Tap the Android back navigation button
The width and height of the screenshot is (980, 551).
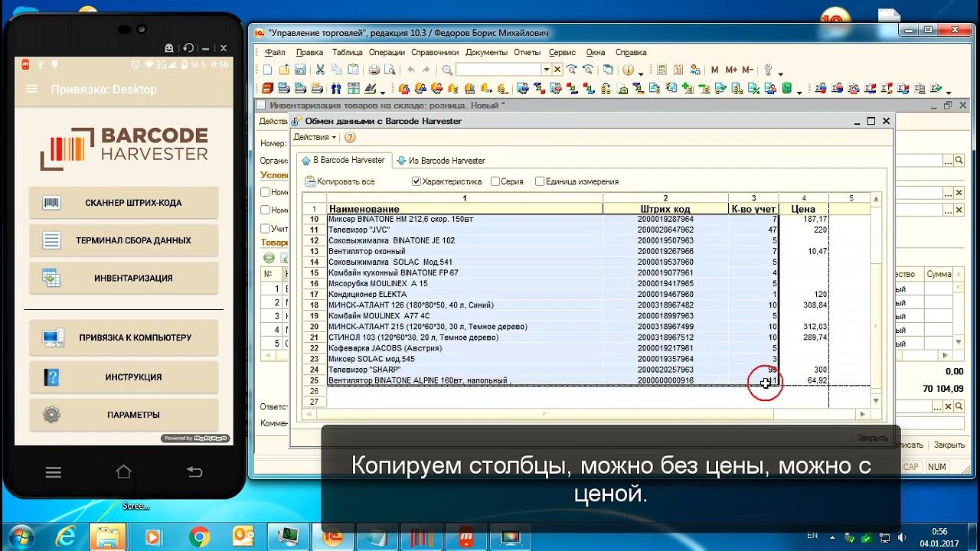(x=194, y=471)
